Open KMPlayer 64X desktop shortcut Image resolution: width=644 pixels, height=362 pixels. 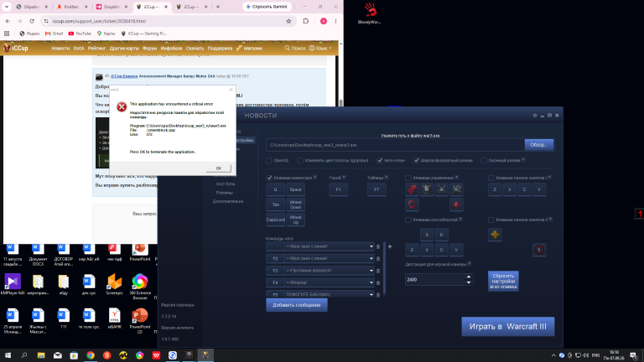(13, 284)
